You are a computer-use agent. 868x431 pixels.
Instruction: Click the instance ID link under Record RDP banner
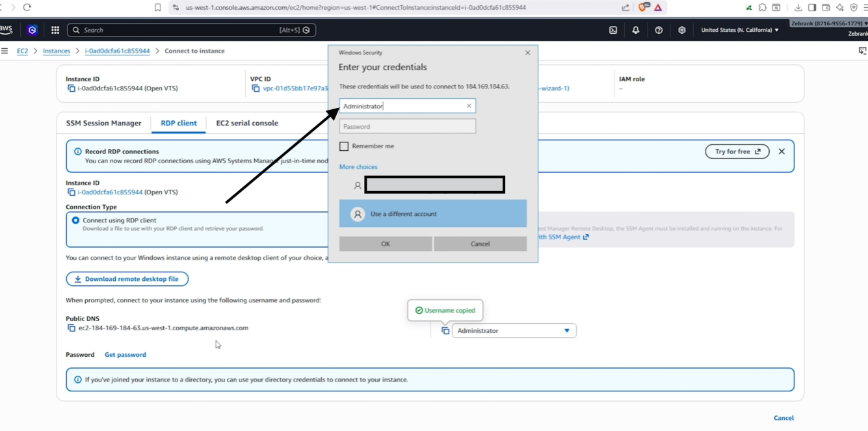pyautogui.click(x=111, y=192)
